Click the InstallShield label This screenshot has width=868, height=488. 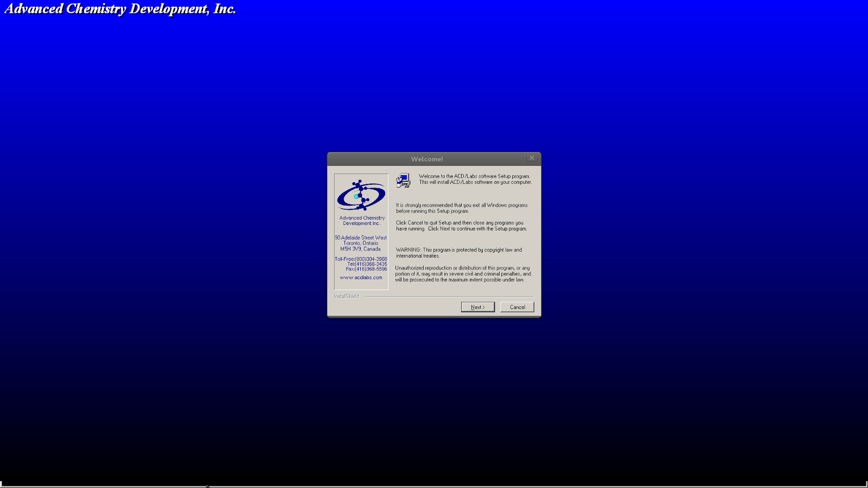[347, 297]
